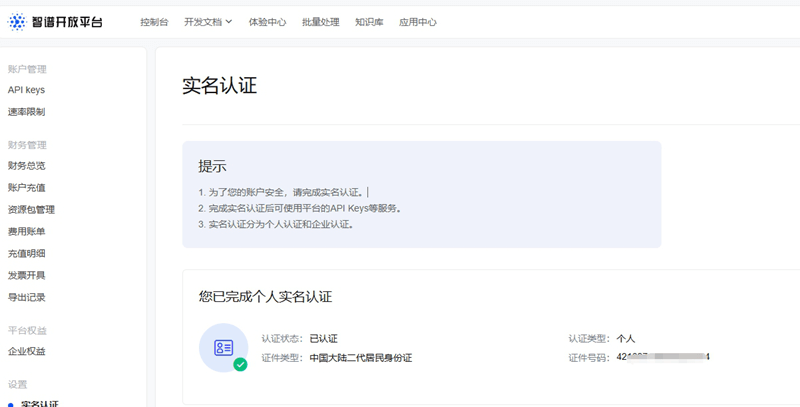Click the 认证状态 field label
This screenshot has width=800, height=407.
pos(280,339)
